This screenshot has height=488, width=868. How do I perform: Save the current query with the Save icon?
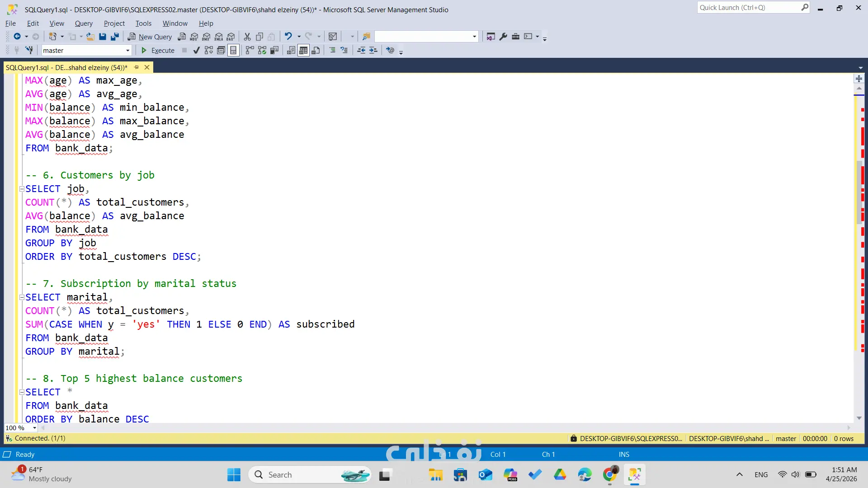click(103, 37)
